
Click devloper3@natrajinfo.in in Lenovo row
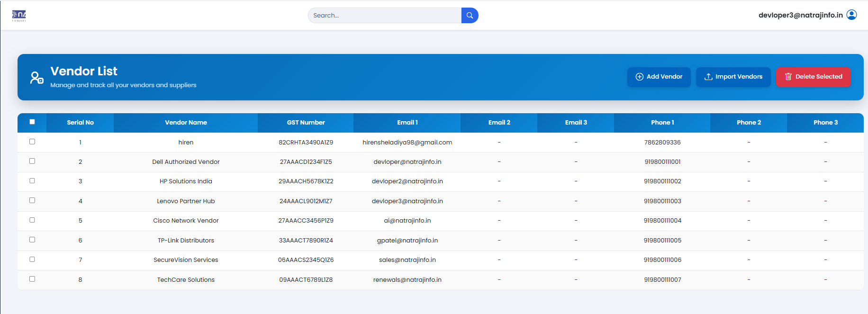[407, 201]
